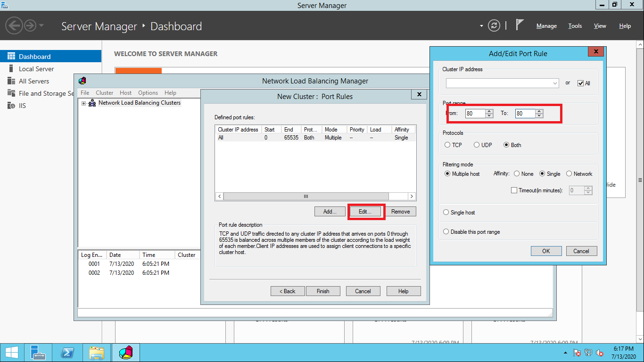Image resolution: width=644 pixels, height=362 pixels.
Task: Enable the Timeout(in minutes) checkbox
Action: coord(514,190)
